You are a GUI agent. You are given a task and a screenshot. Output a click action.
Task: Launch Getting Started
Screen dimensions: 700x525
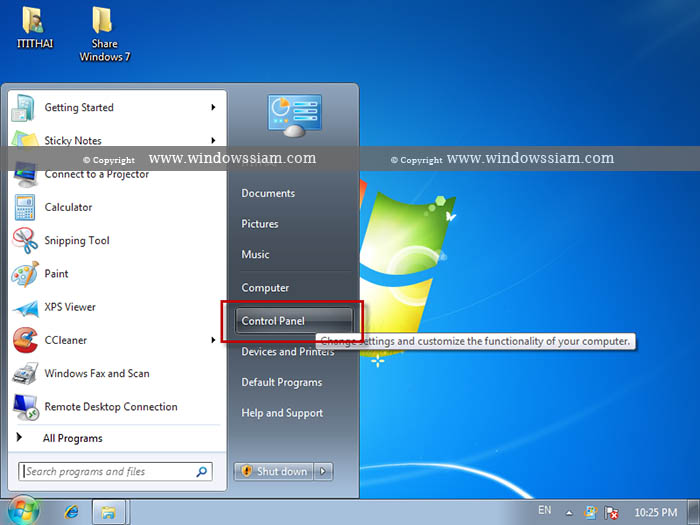click(79, 108)
